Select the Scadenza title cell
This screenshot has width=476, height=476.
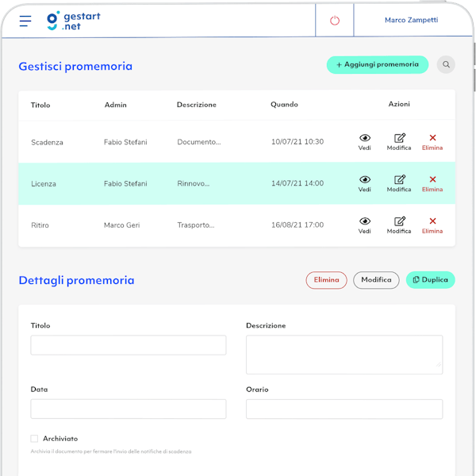47,142
